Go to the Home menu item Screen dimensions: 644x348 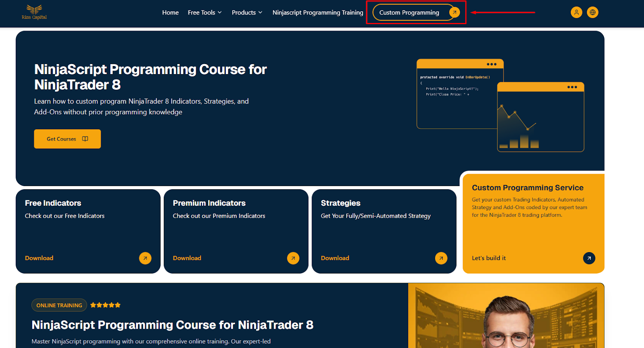pyautogui.click(x=170, y=12)
